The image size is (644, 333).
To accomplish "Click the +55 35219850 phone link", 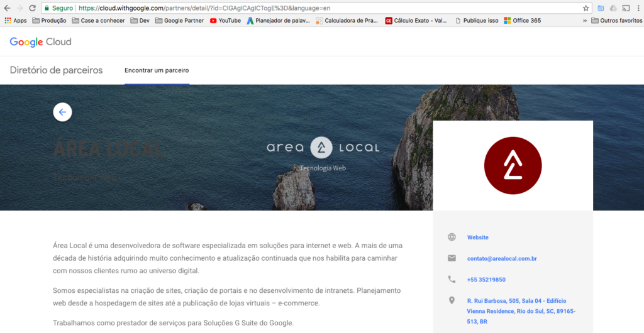I will coord(486,280).
